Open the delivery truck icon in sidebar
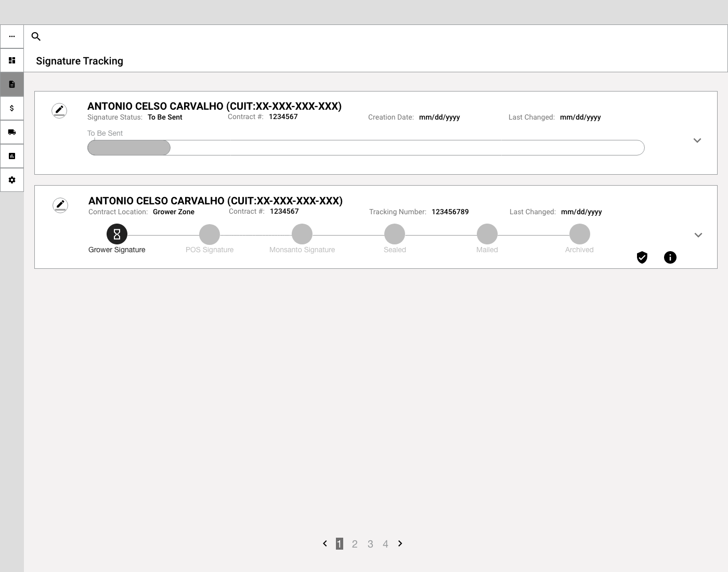This screenshot has height=572, width=728. point(12,132)
